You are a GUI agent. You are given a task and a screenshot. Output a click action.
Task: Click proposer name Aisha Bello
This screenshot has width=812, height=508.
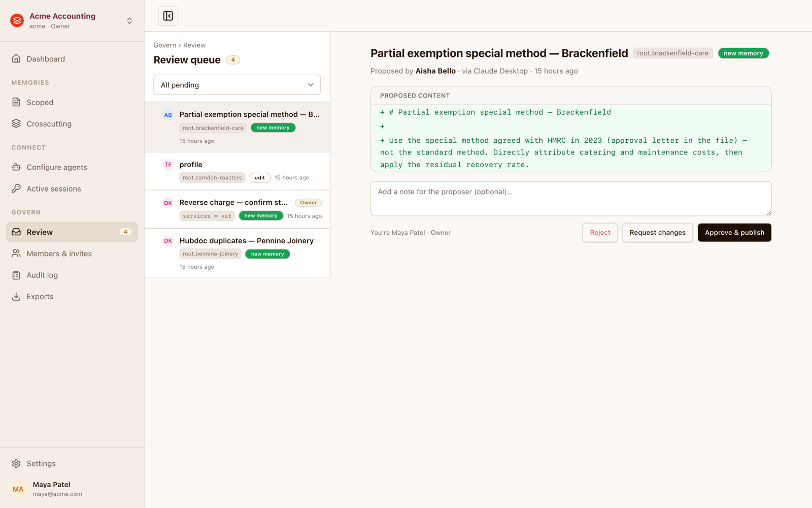point(435,71)
